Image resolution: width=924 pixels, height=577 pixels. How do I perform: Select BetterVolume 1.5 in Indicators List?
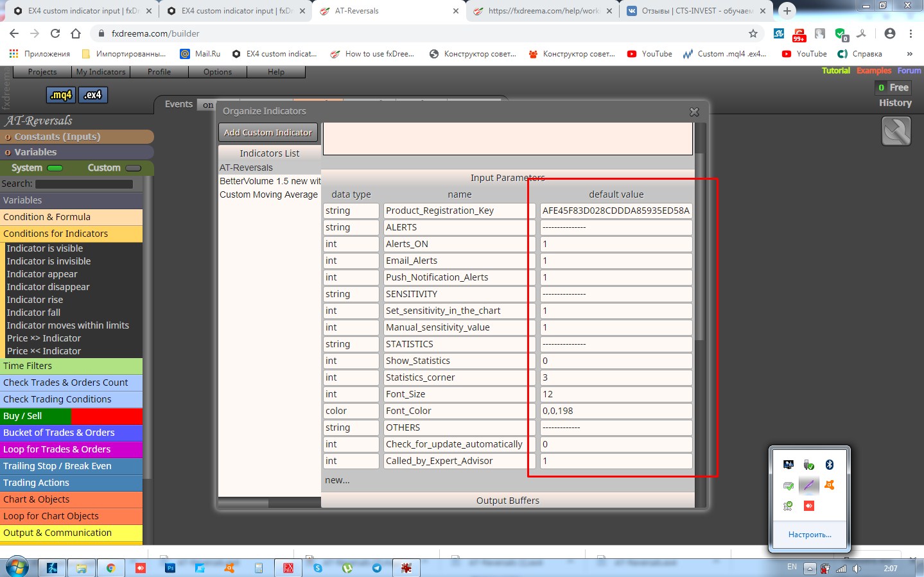(x=270, y=181)
